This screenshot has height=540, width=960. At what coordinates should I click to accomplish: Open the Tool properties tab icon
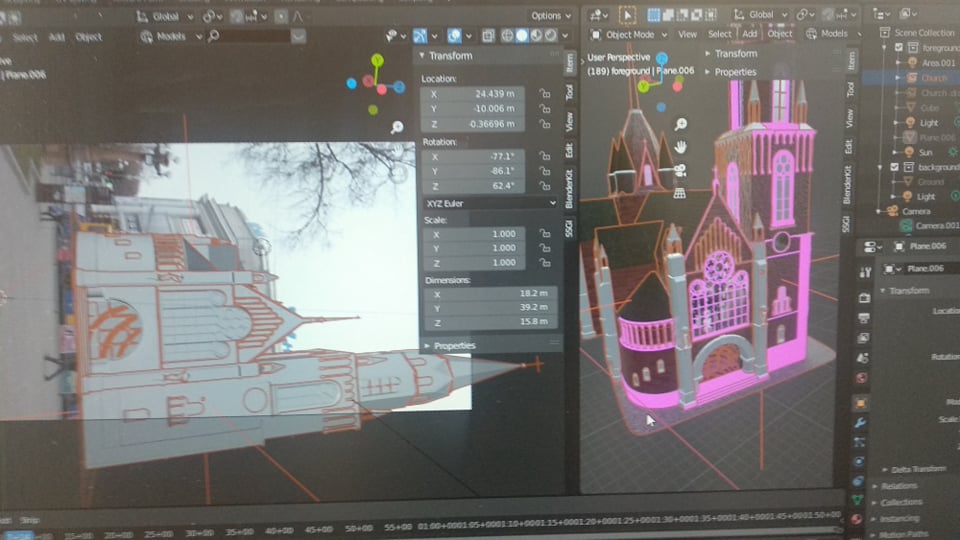(x=865, y=272)
